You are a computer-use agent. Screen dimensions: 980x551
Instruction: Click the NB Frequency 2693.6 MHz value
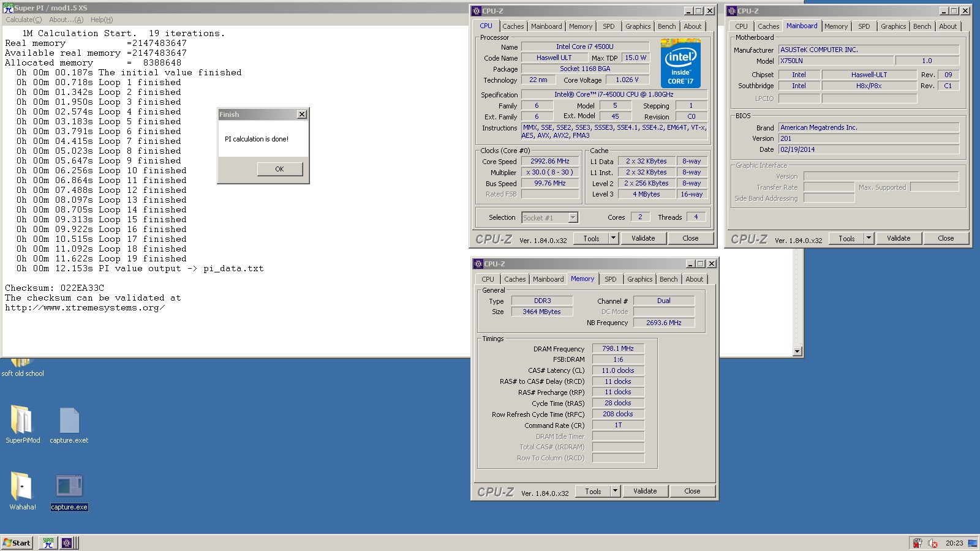click(x=663, y=323)
